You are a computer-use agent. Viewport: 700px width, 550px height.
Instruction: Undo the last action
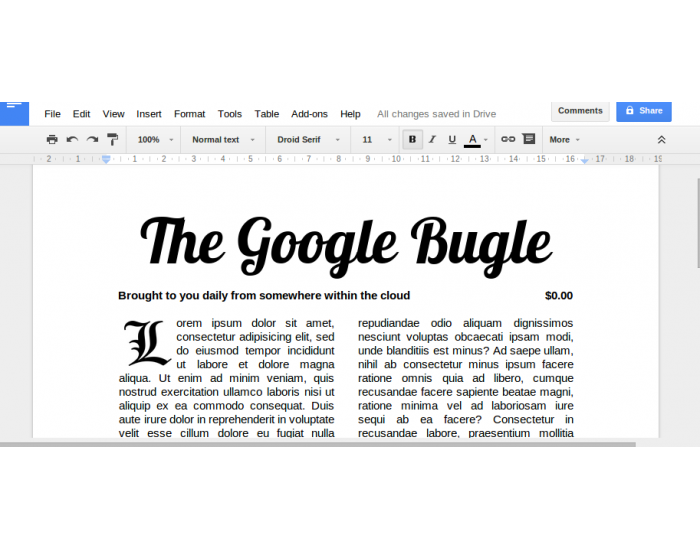coord(72,140)
